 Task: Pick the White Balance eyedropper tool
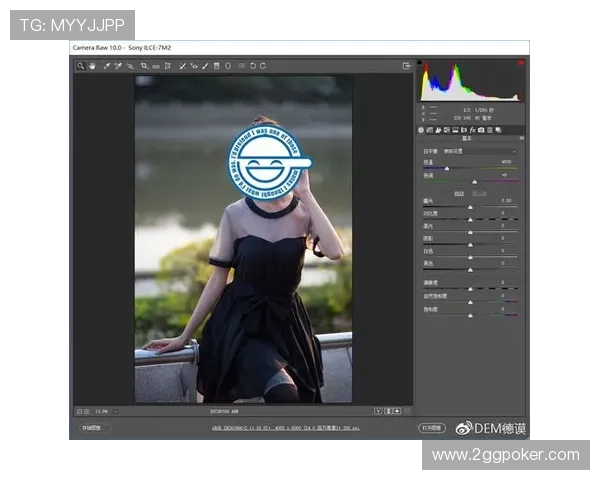(106, 66)
